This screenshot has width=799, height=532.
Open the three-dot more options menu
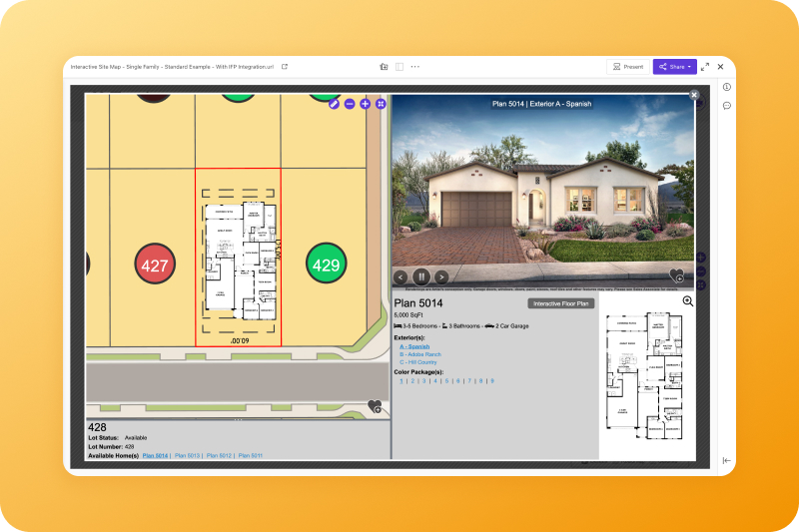[415, 67]
